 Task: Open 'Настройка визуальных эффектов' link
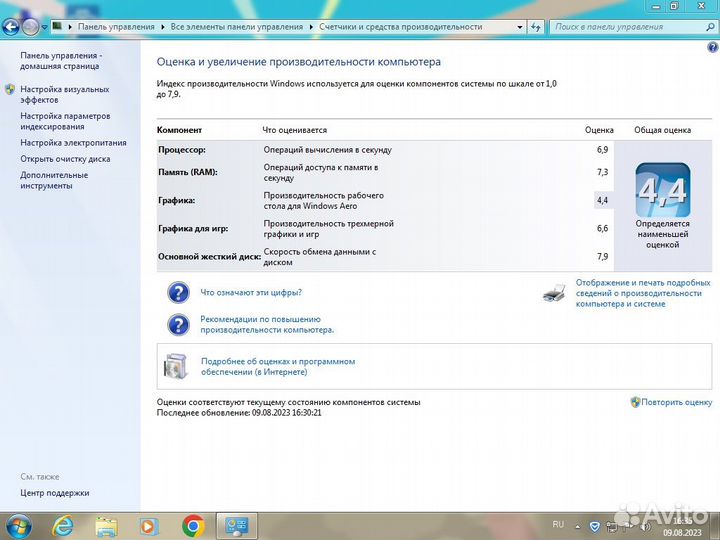click(65, 94)
